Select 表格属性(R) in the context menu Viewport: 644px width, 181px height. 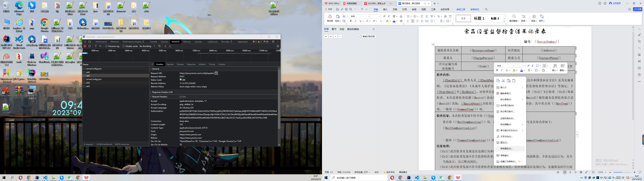coord(506,148)
